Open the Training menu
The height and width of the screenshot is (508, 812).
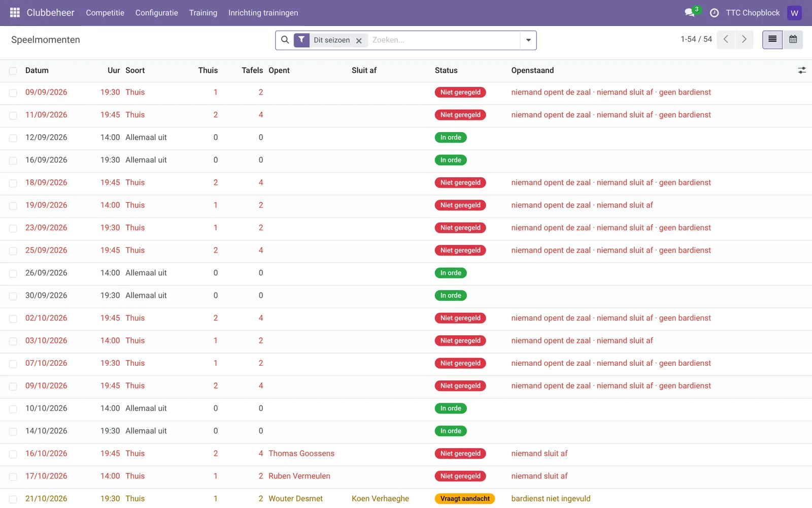pos(203,13)
